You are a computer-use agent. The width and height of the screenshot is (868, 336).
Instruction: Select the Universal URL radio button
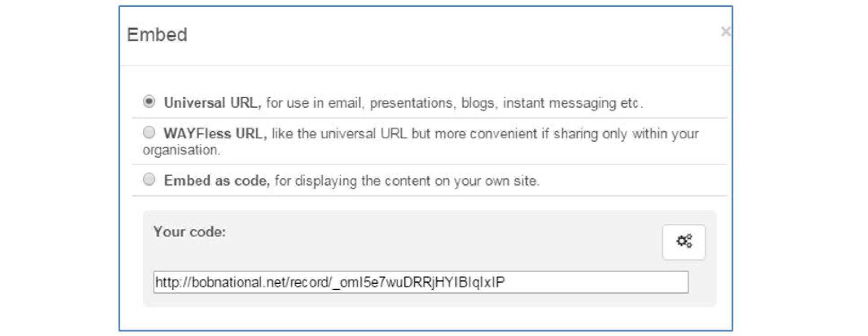(x=149, y=102)
